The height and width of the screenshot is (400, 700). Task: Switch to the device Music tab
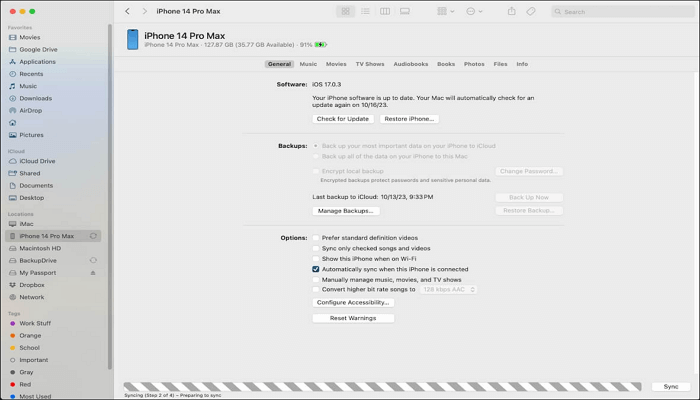click(308, 64)
